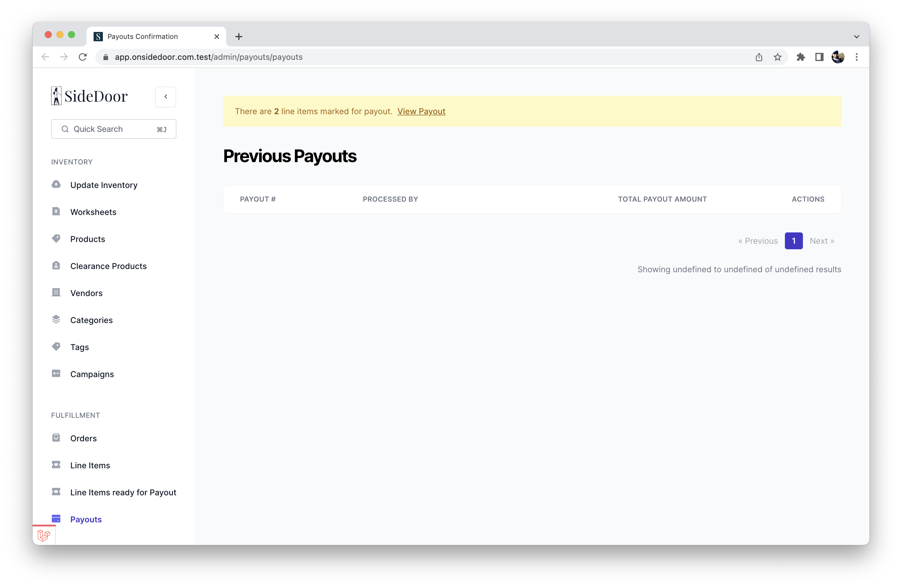Screen dimensions: 902x588
Task: Click the Update Inventory cloud icon
Action: point(56,184)
